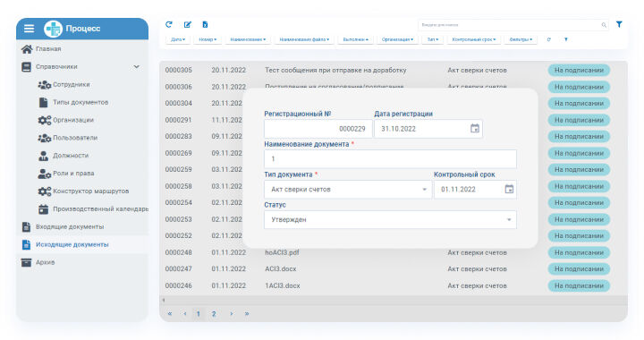Click the Типы документов file icon
Screen dimensions: 644x340
(43, 102)
